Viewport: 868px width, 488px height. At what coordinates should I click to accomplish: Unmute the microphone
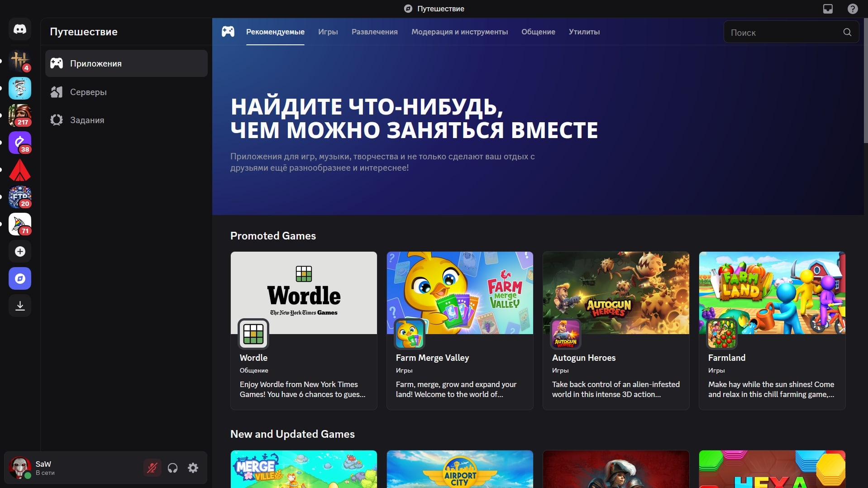pyautogui.click(x=153, y=468)
